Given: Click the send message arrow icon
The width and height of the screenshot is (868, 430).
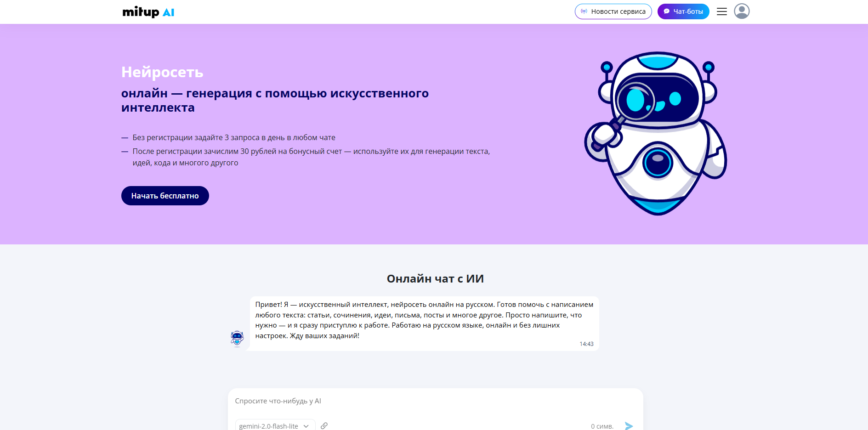Looking at the screenshot, I should pyautogui.click(x=629, y=426).
